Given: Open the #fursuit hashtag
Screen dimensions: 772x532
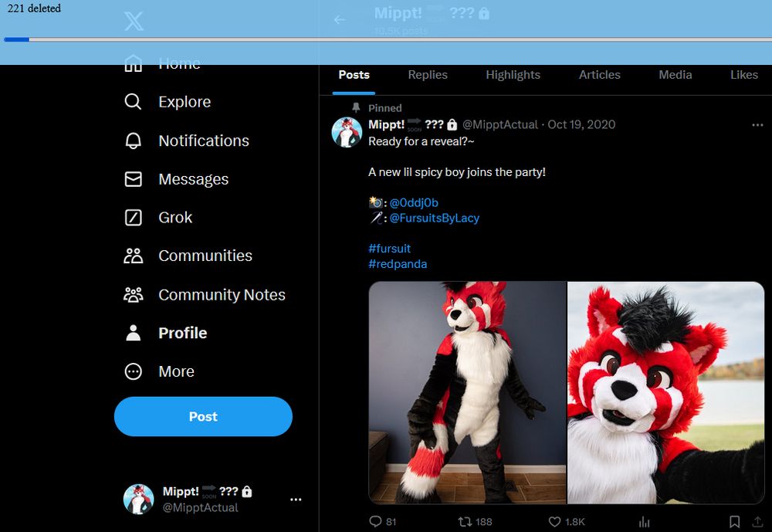Looking at the screenshot, I should pos(389,249).
